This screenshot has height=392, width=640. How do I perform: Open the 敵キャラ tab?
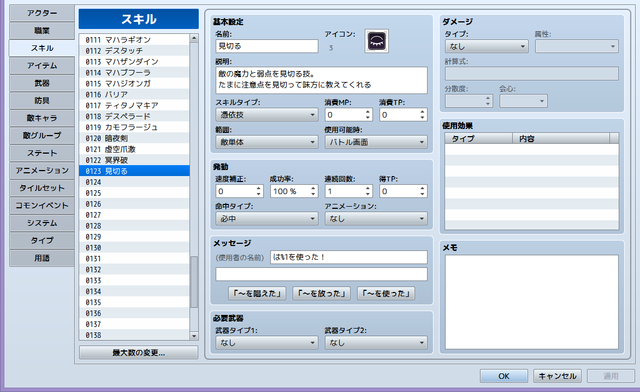tap(42, 118)
